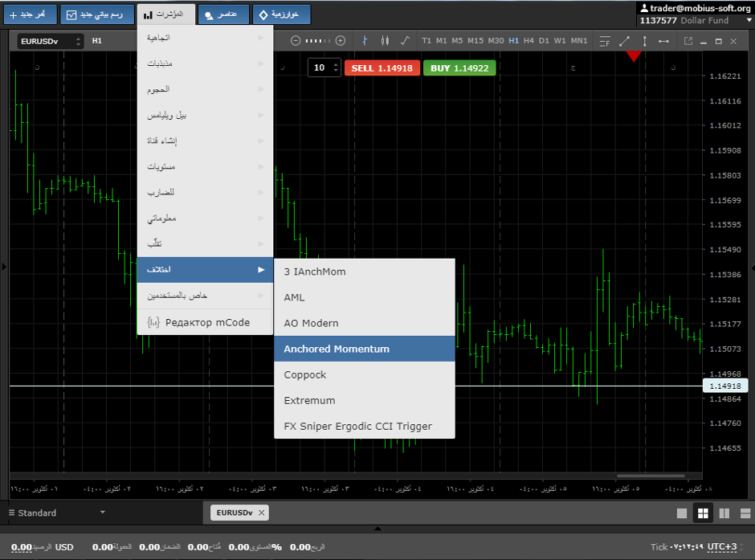The image size is (755, 560).
Task: Open the Elements toolbar button
Action: click(x=223, y=14)
